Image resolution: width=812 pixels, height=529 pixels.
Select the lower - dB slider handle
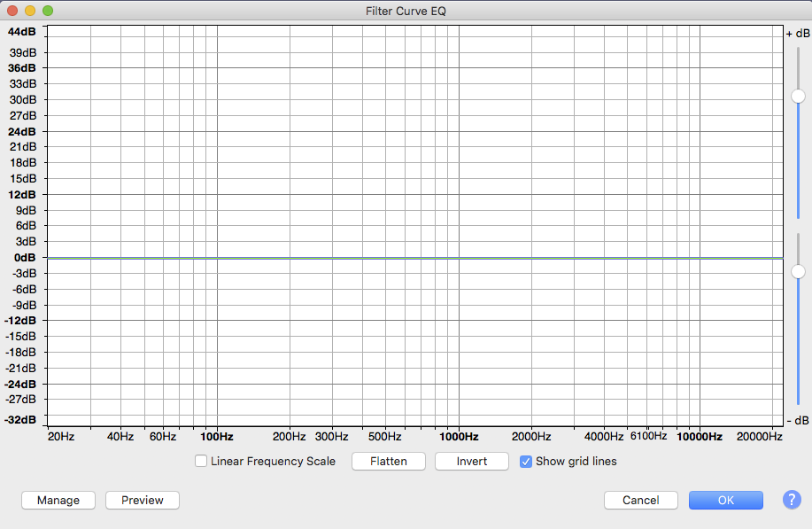[x=798, y=271]
